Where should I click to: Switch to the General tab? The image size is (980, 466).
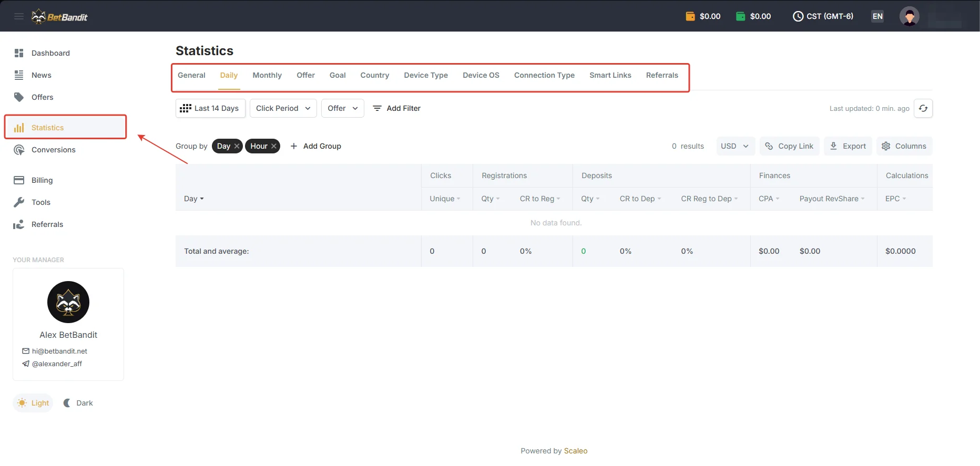coord(191,75)
